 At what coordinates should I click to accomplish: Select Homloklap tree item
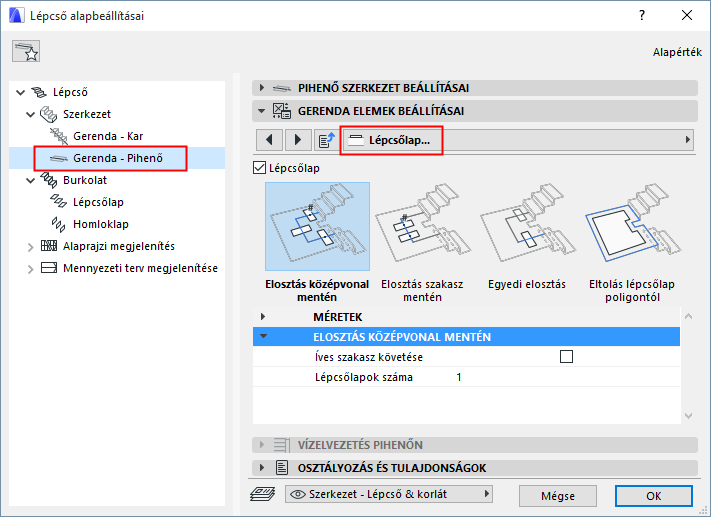(x=101, y=224)
